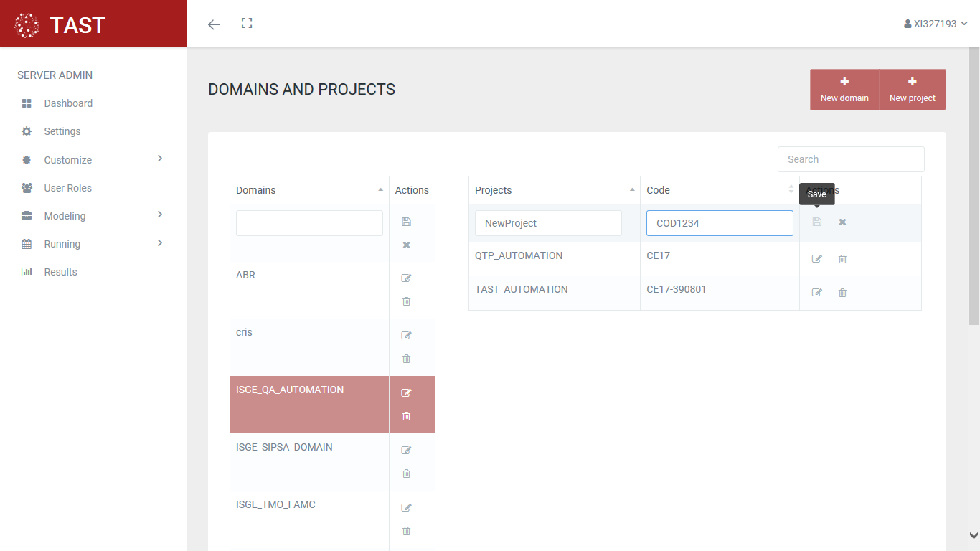Click the New domain button

[x=844, y=90]
